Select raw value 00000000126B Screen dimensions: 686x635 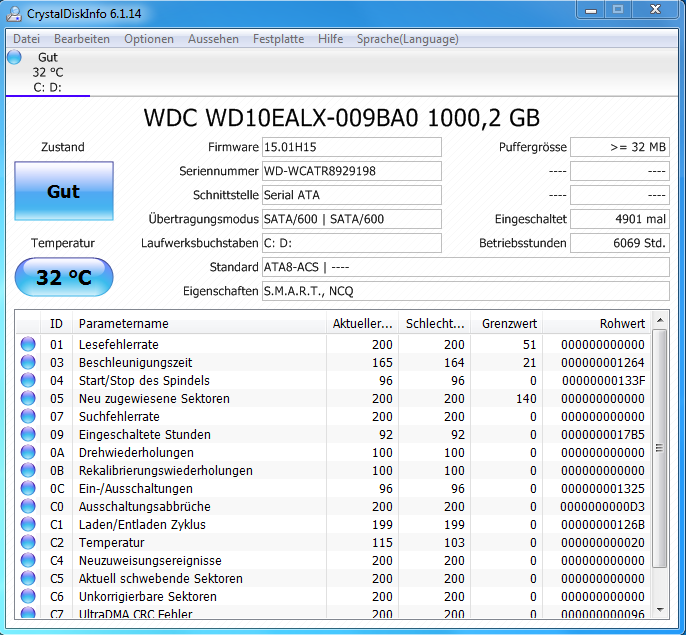[x=603, y=524]
